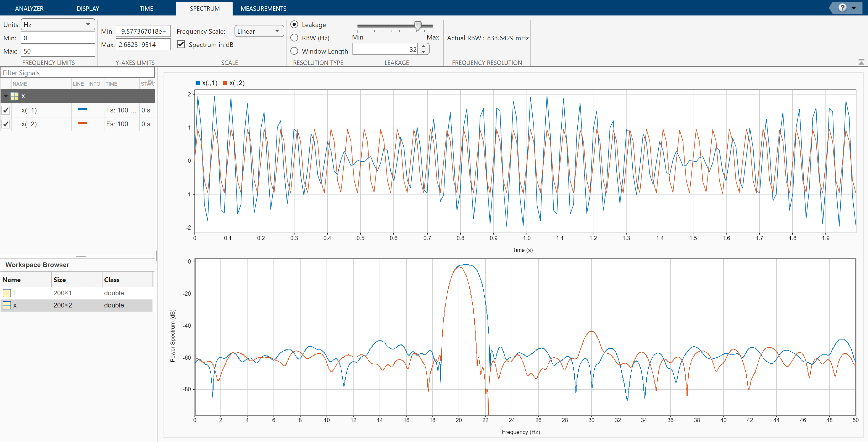Collapse the x signal group in the signal list
Viewport: 868px width, 442px height.
(6, 96)
